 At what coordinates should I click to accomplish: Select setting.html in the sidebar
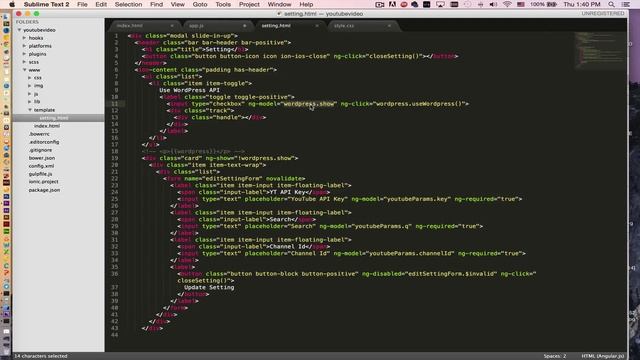pyautogui.click(x=53, y=118)
